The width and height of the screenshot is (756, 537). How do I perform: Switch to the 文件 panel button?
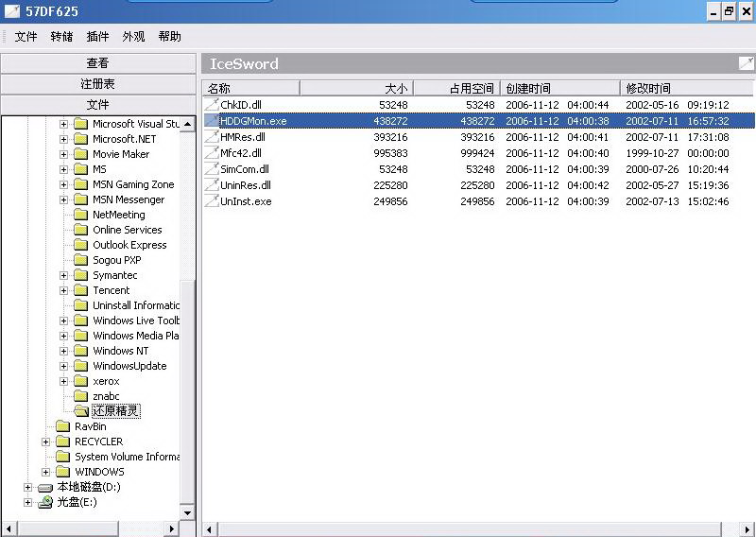pyautogui.click(x=98, y=105)
